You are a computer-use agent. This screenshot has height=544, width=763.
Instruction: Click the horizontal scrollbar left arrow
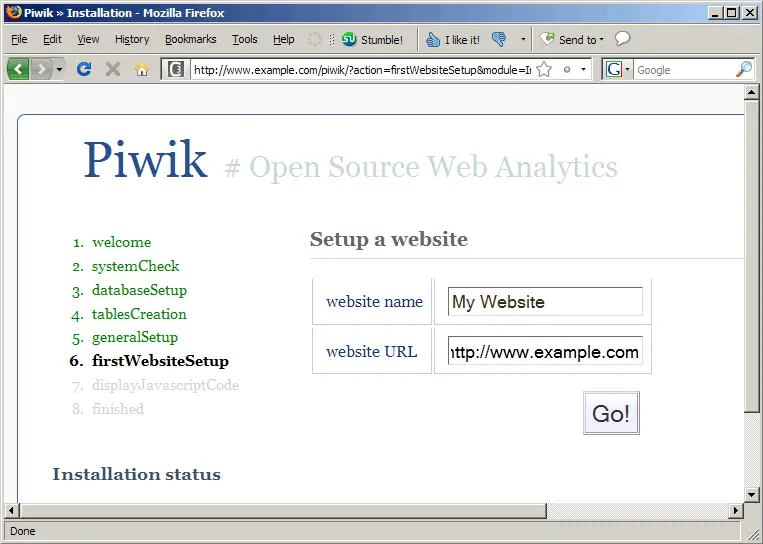pos(12,510)
